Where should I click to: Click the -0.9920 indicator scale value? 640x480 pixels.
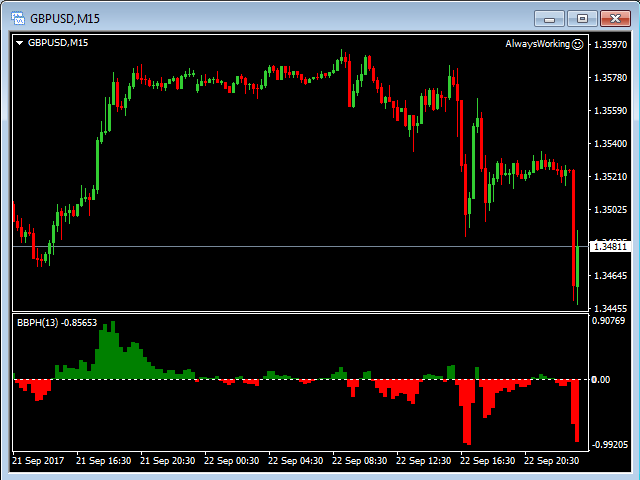click(x=610, y=445)
